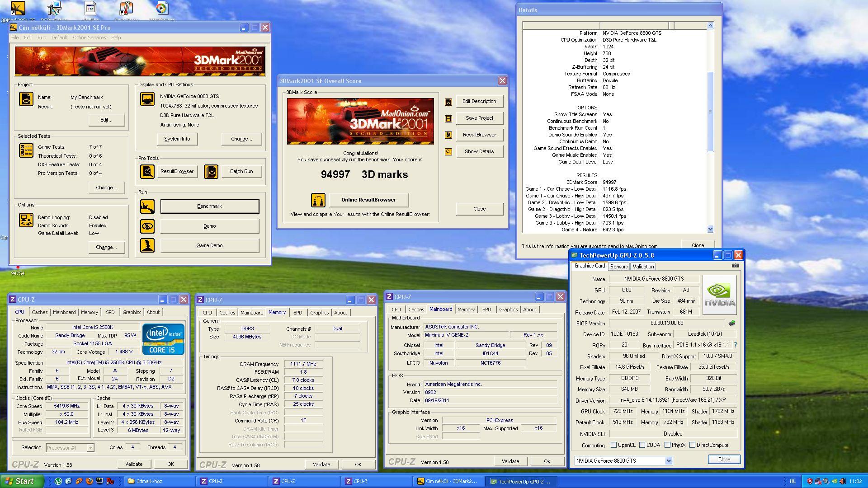Click the icon beside ResultBrowser in Overall Score window
Image resolution: width=868 pixels, height=488 pixels.
click(x=448, y=135)
